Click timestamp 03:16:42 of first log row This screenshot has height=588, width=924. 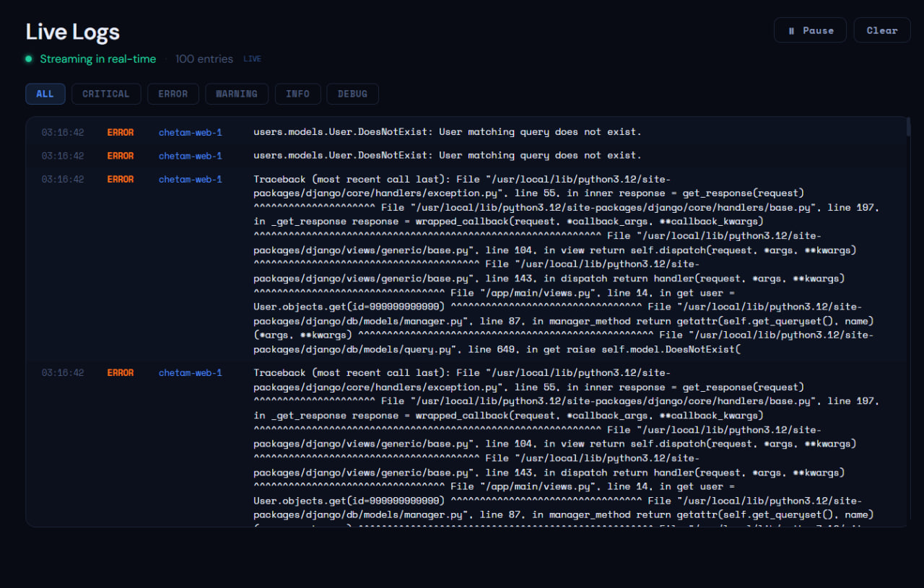click(x=63, y=133)
